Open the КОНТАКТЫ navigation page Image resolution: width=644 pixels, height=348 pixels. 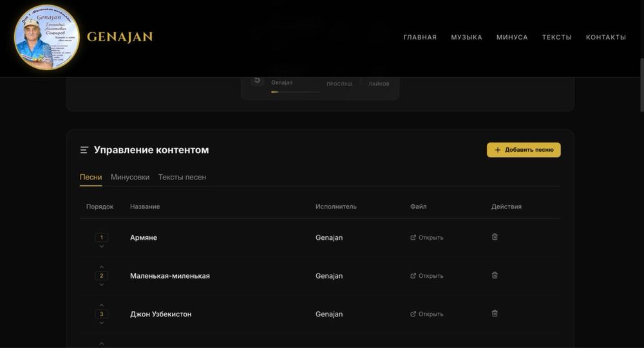coord(605,37)
